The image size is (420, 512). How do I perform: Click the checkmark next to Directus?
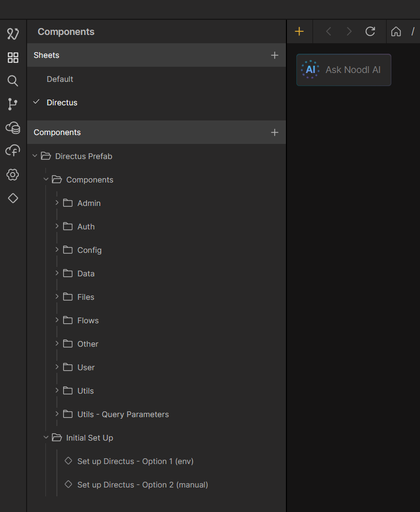click(x=37, y=102)
